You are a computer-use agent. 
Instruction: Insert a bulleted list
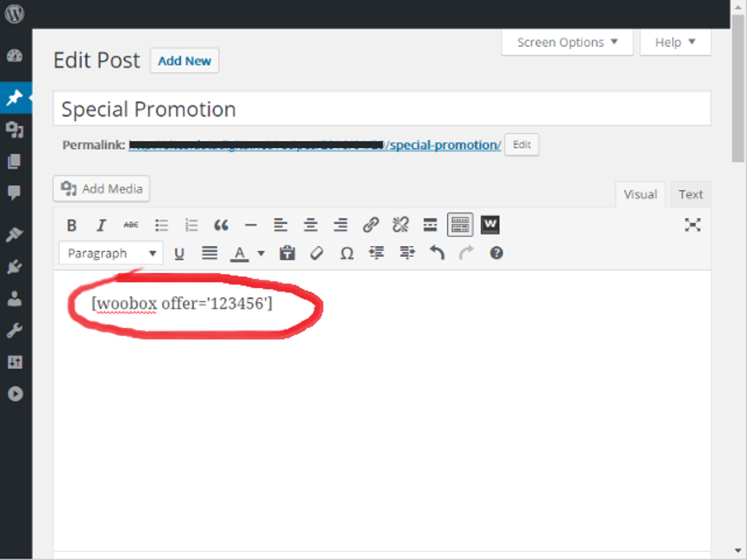(161, 225)
